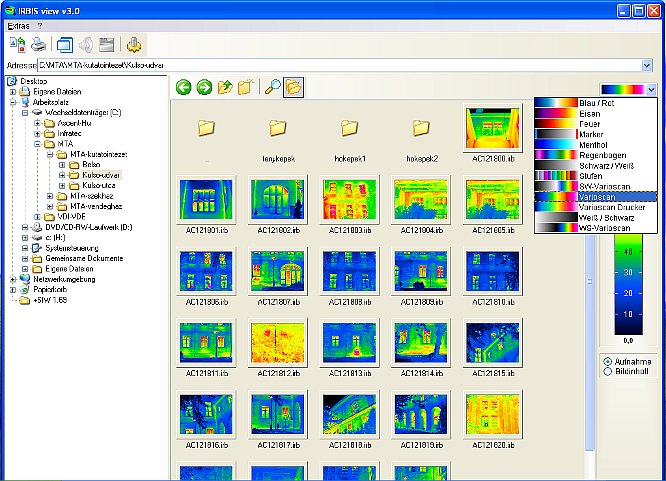Collapse the MTA folder node

click(x=37, y=144)
